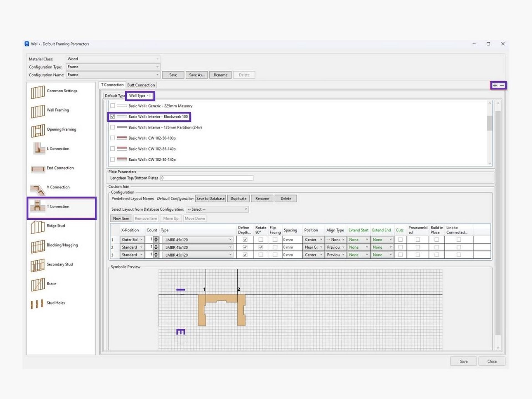This screenshot has height=399, width=532.
Task: Click row 1 Spacing 0 mm field
Action: click(292, 239)
